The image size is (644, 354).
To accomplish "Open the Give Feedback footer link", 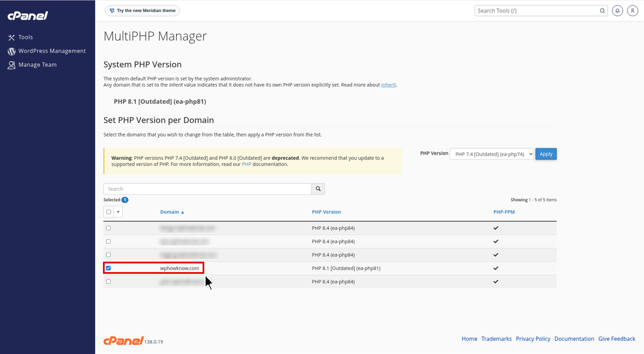I will [x=617, y=339].
